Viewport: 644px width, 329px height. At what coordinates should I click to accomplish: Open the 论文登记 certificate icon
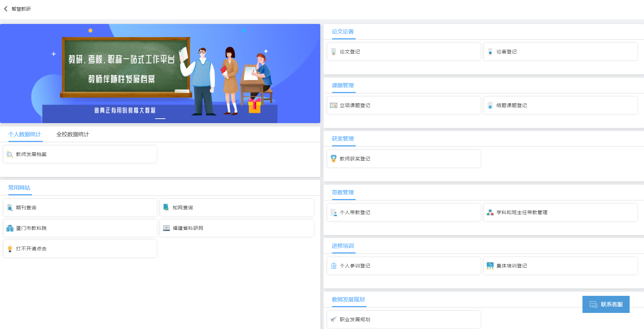click(334, 52)
